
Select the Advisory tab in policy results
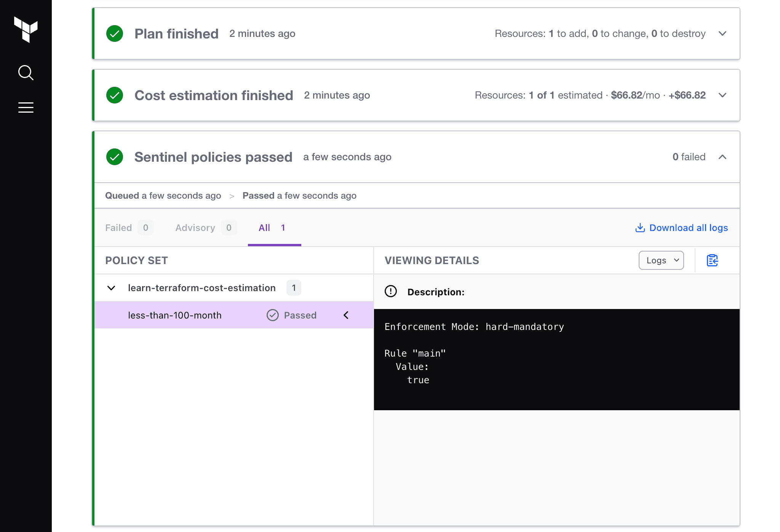pyautogui.click(x=194, y=228)
